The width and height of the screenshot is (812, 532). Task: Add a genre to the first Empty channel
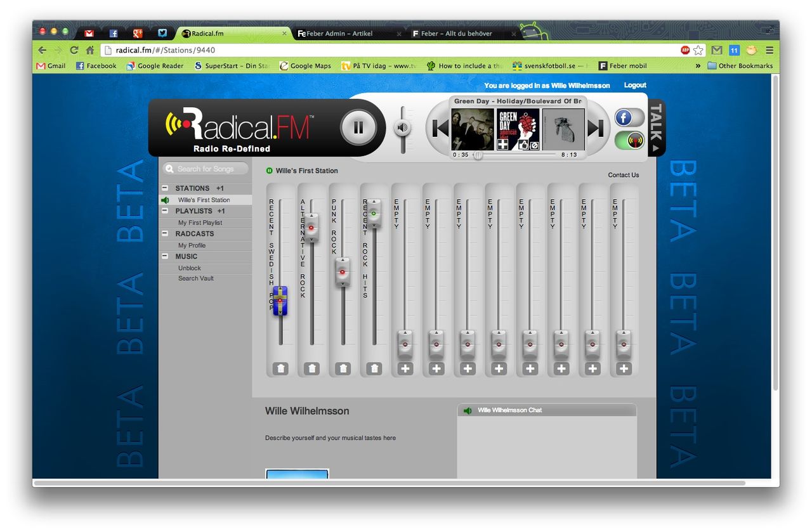404,368
